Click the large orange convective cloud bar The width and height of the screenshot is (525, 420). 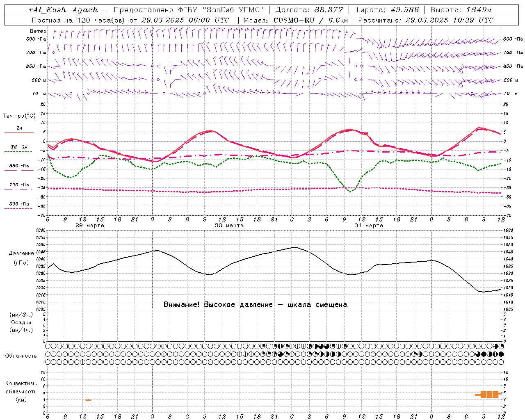tap(489, 394)
